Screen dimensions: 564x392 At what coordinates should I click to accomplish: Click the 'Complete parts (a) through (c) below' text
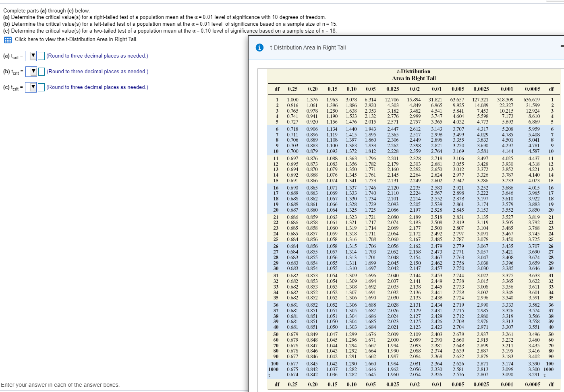pyautogui.click(x=47, y=11)
